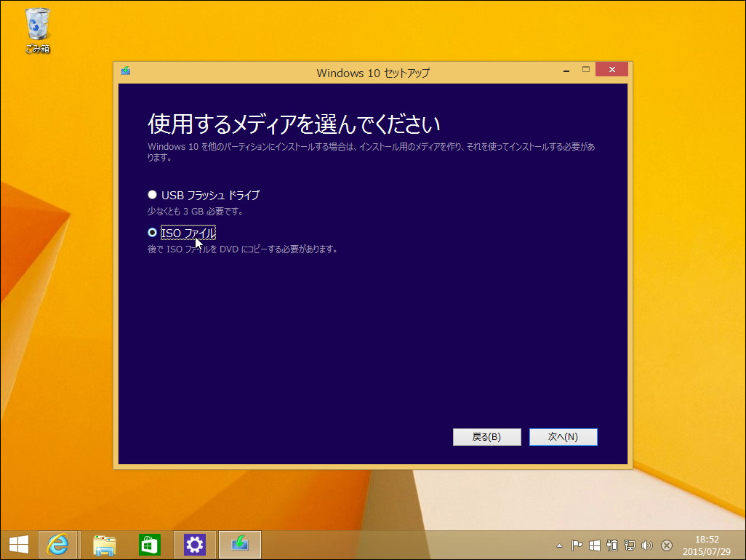
Task: Click the Get Windows 10 tray icon
Action: 593,545
